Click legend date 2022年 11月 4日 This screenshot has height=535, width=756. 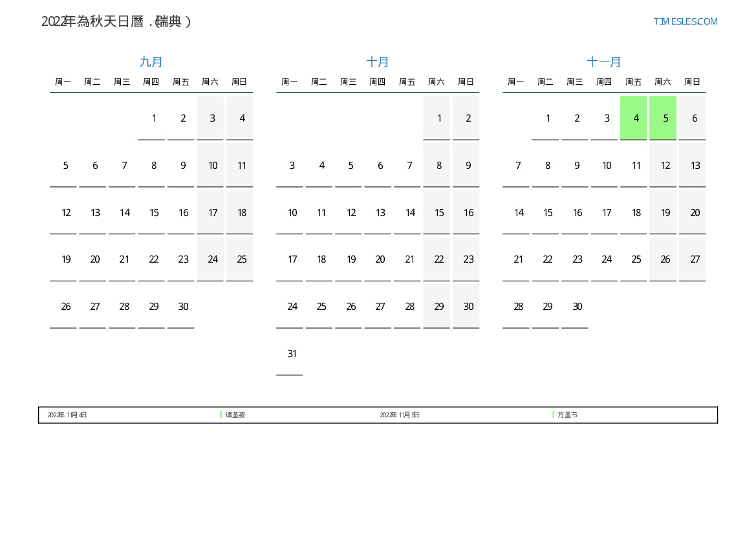pos(67,415)
